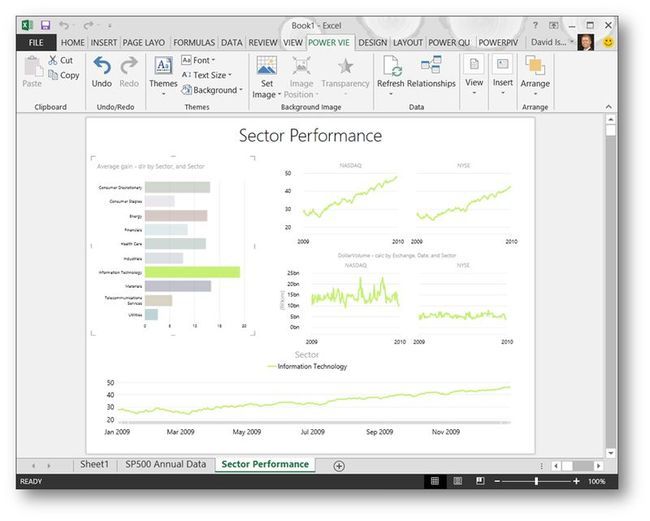Expand the View dropdown arrow
This screenshot has width=650, height=521.
(474, 93)
